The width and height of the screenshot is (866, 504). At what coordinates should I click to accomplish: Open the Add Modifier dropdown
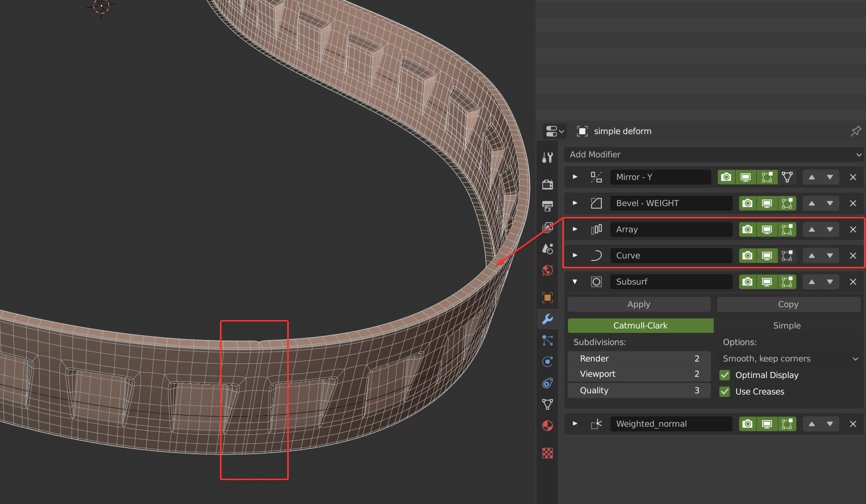click(714, 155)
